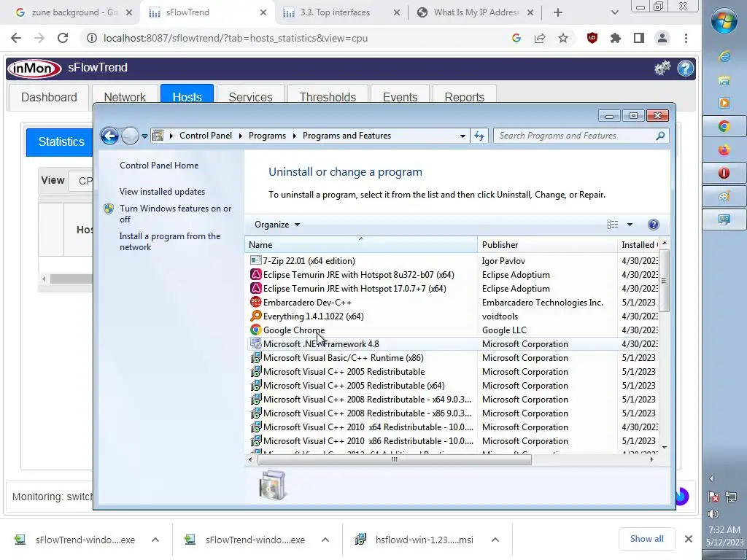Image resolution: width=747 pixels, height=560 pixels.
Task: Click the inMon logo
Action: (x=34, y=68)
